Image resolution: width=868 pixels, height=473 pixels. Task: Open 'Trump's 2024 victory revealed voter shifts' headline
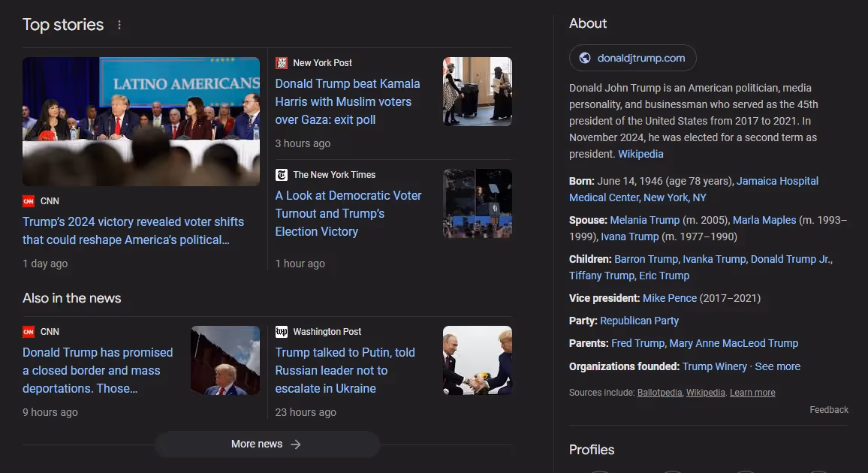pos(133,230)
